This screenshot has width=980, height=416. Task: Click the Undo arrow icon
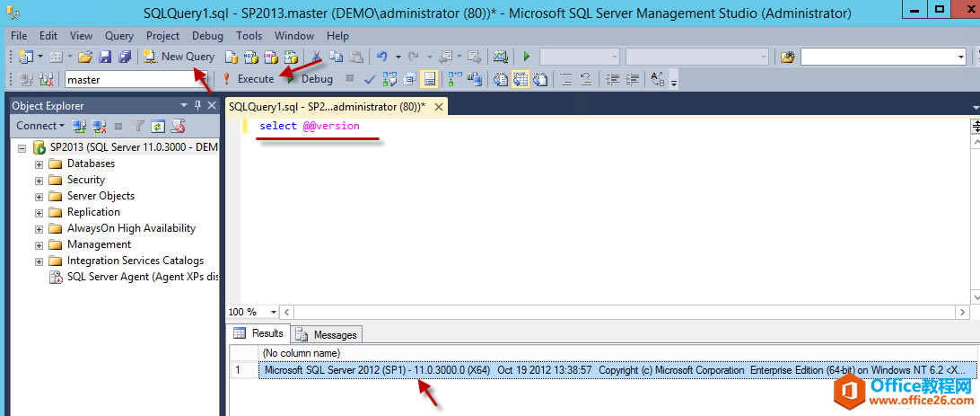coord(382,57)
